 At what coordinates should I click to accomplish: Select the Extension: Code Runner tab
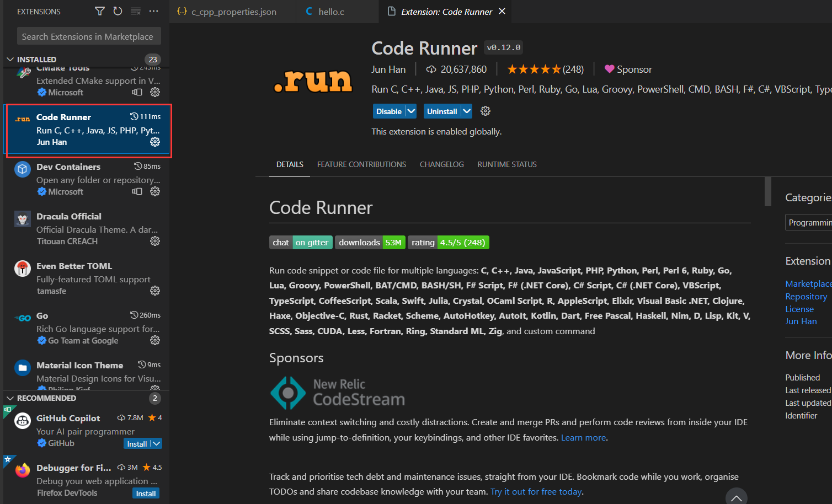click(x=446, y=12)
